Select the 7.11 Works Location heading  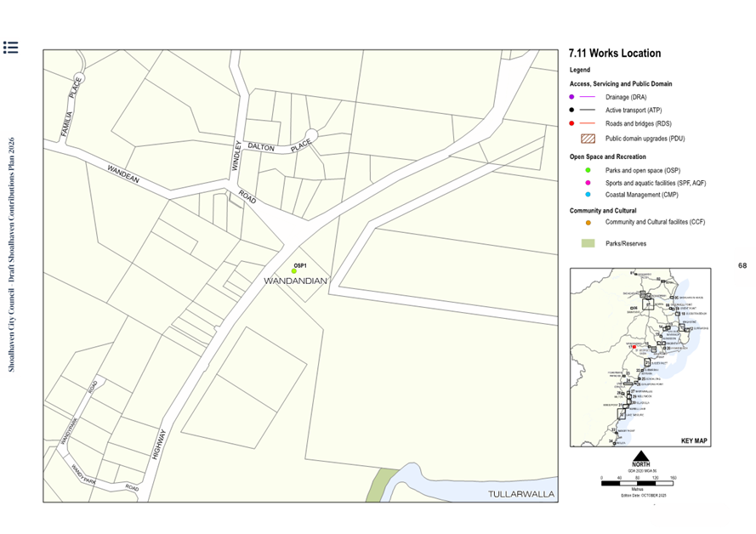tap(615, 53)
